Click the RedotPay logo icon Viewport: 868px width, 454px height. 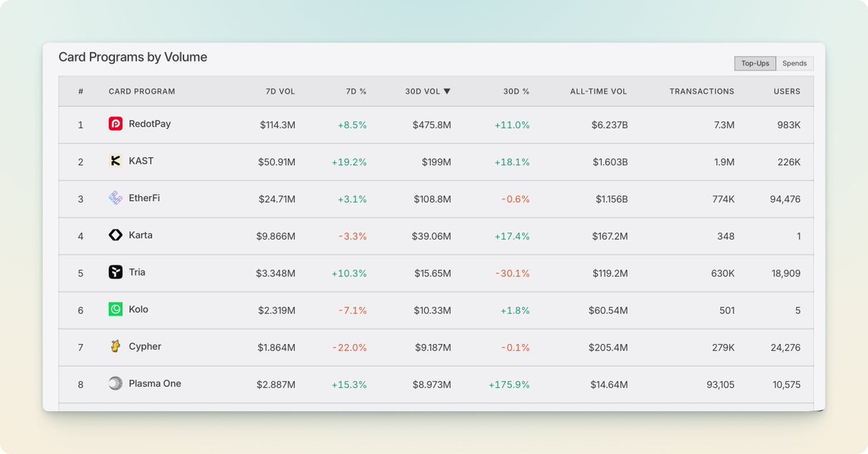[115, 124]
